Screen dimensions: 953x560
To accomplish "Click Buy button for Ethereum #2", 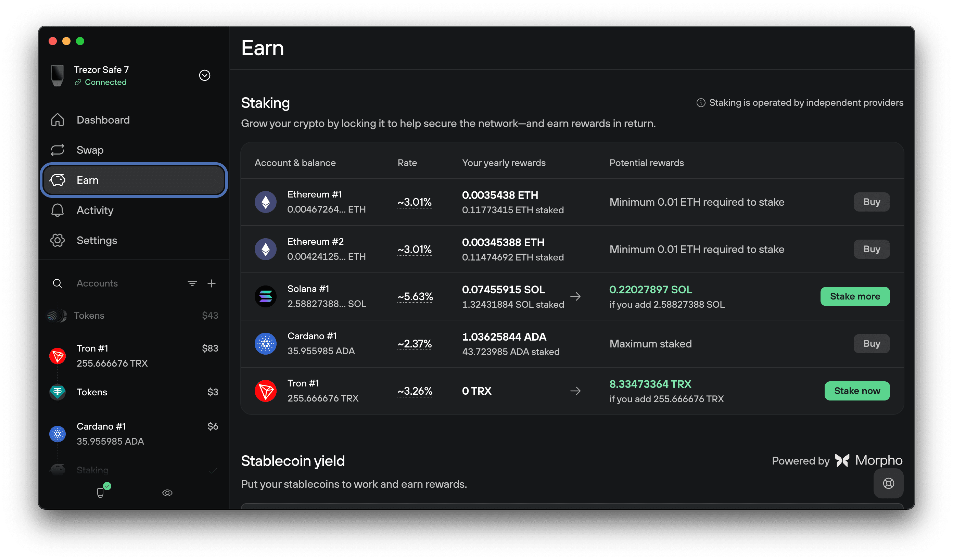I will 871,249.
